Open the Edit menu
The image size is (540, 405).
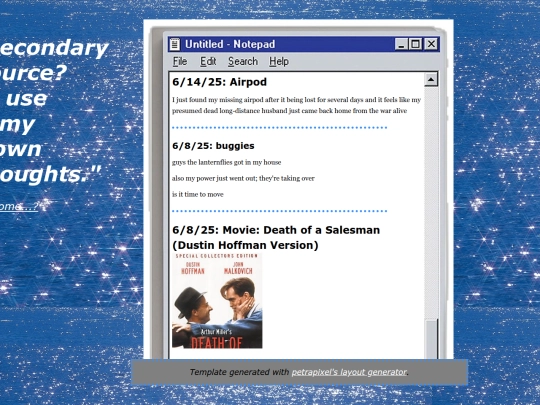[x=208, y=62]
